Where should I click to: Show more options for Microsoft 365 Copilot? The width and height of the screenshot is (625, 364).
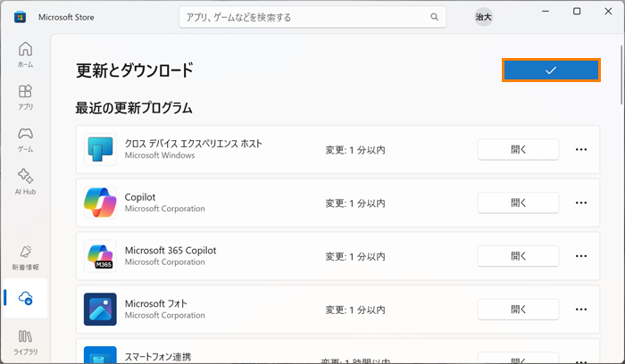click(580, 256)
